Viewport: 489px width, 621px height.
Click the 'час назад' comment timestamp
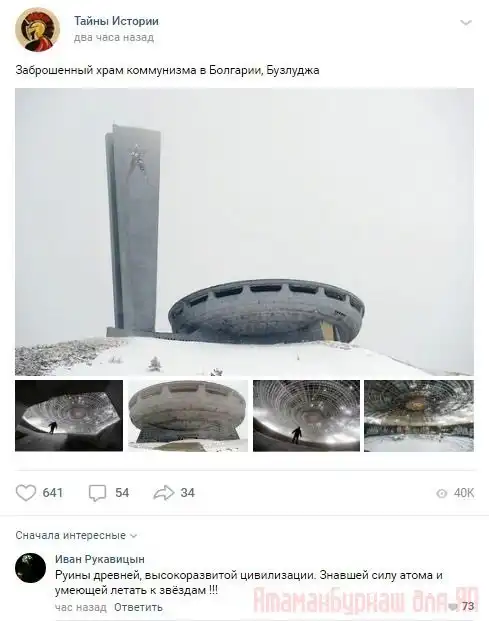81,607
